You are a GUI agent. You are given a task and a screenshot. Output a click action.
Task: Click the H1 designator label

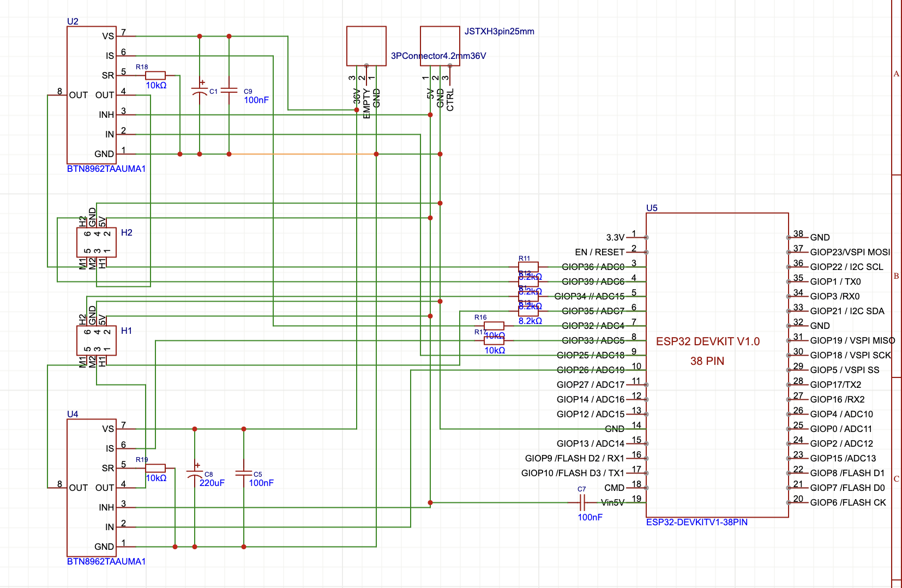pyautogui.click(x=127, y=331)
